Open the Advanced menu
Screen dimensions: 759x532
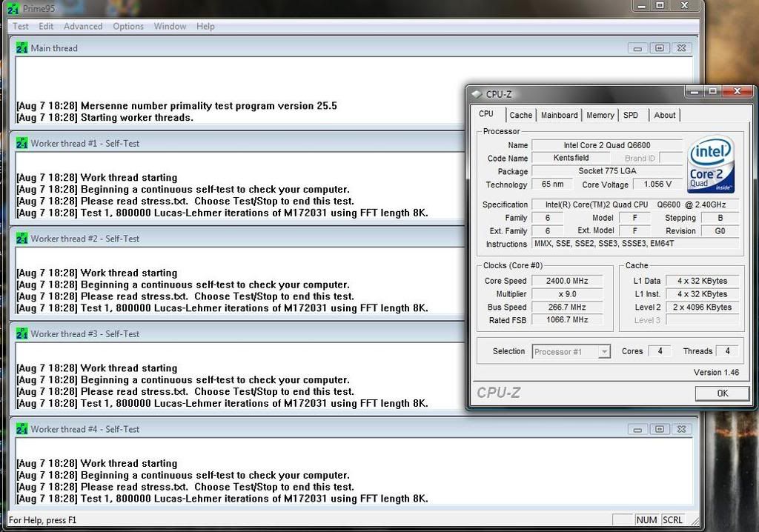[83, 26]
